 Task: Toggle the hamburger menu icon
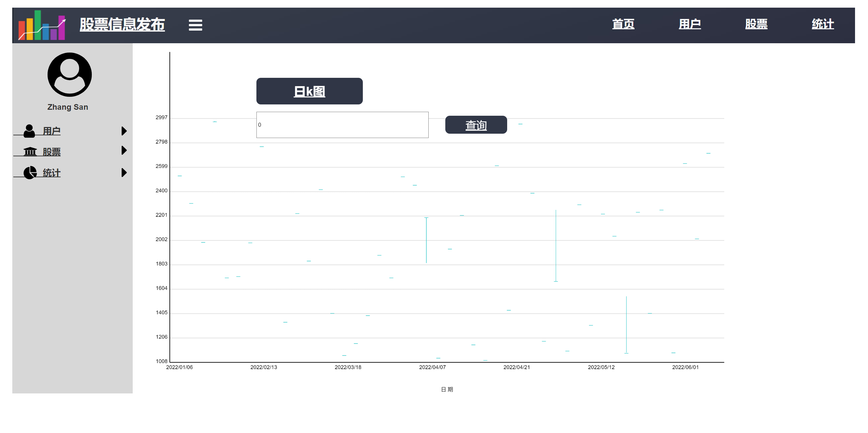[x=195, y=25]
